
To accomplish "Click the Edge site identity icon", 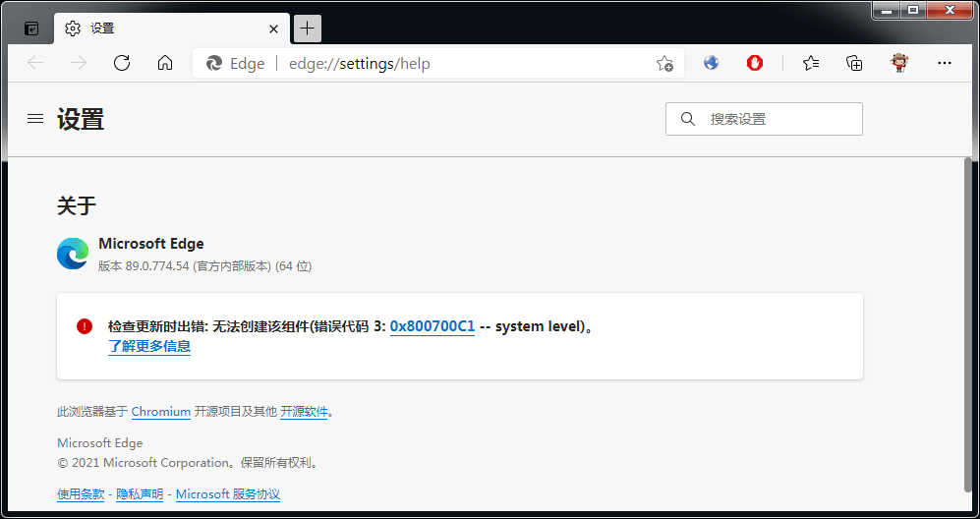I will point(214,63).
